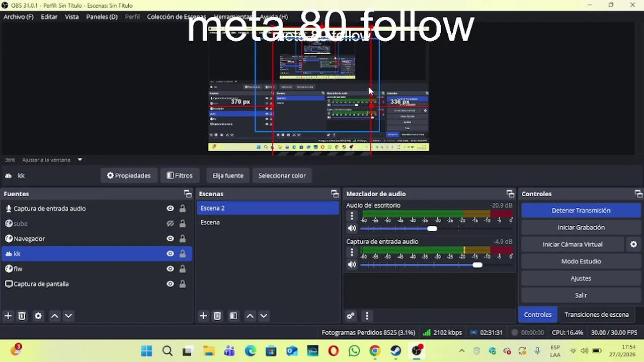Unlock the flw source lock icon
This screenshot has width=644, height=362.
(x=183, y=269)
